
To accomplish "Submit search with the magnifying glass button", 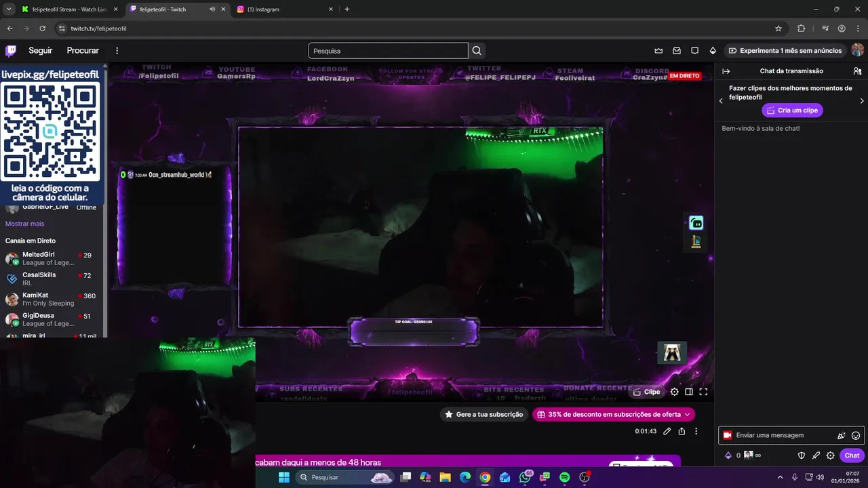I will pyautogui.click(x=477, y=51).
